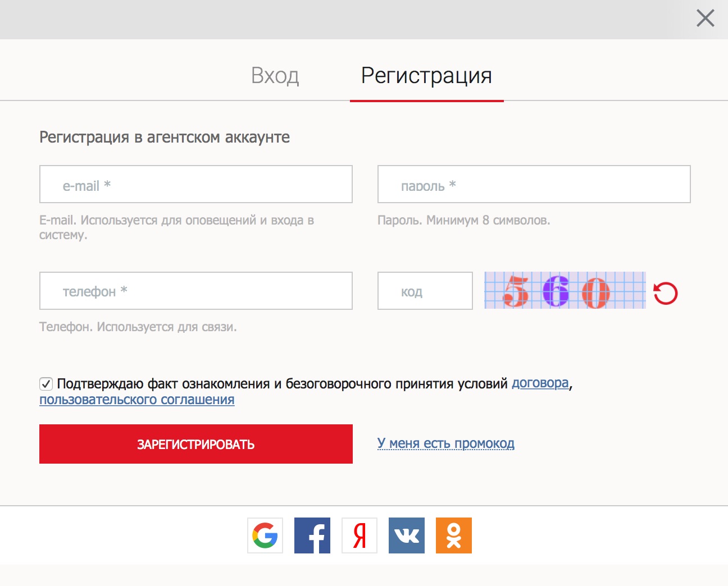Sign in with Facebook icon
Viewport: 728px width, 586px height.
pos(312,535)
